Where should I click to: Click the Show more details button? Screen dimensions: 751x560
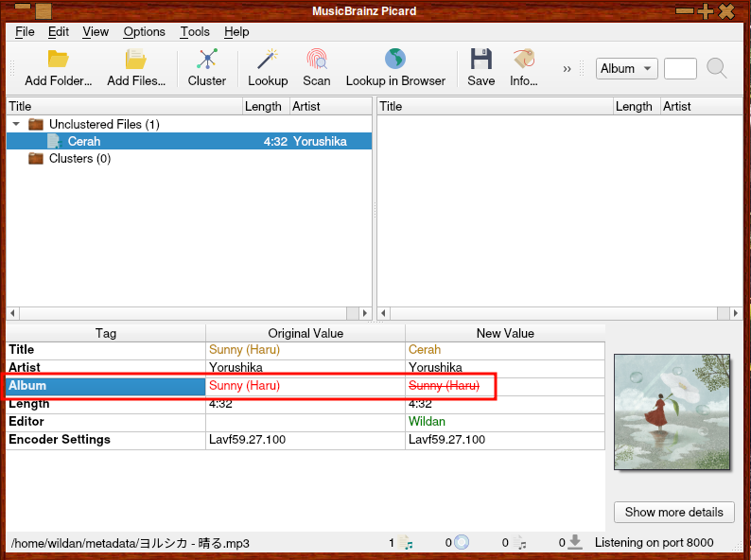pos(673,512)
